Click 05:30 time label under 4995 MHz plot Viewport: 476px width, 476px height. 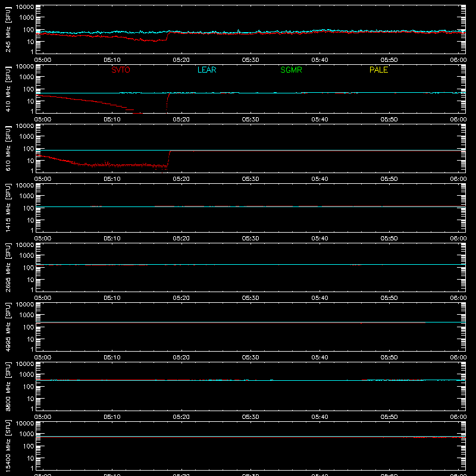[x=250, y=358]
